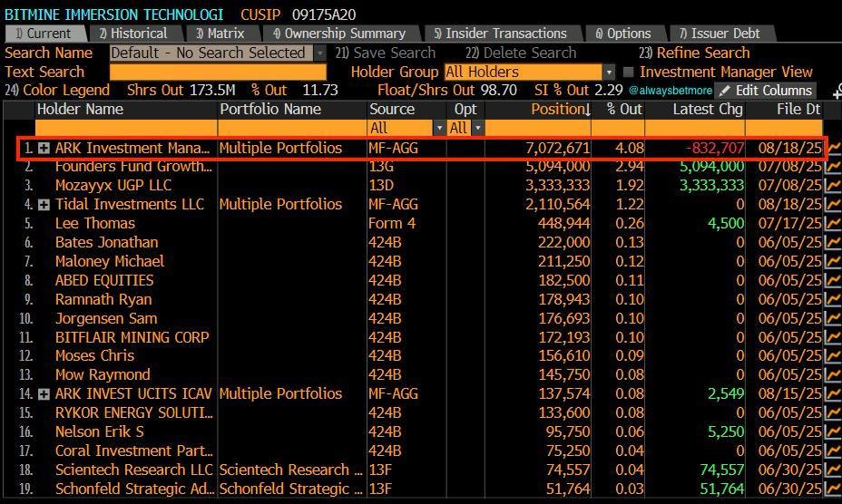The image size is (842, 504).
Task: Open the Issuer Debt tab
Action: click(720, 34)
